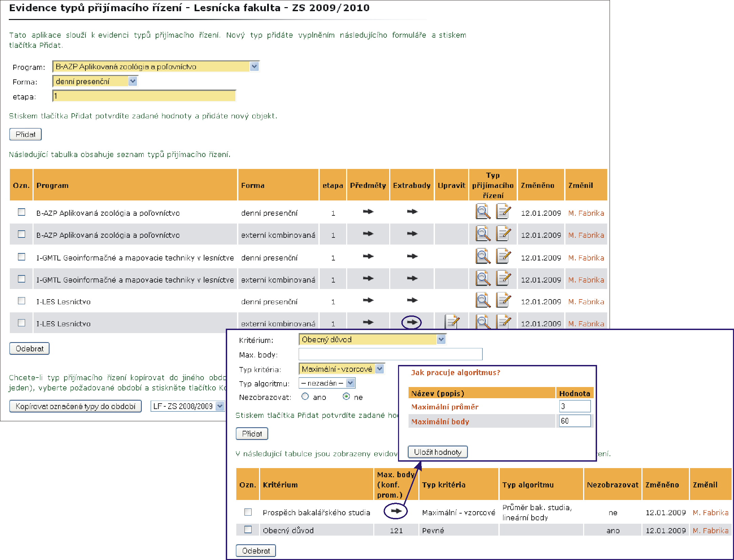Screen dimensions: 734x560
Task: Open Předměty arrow for I-LES externí kombinovaná row
Action: 368,322
